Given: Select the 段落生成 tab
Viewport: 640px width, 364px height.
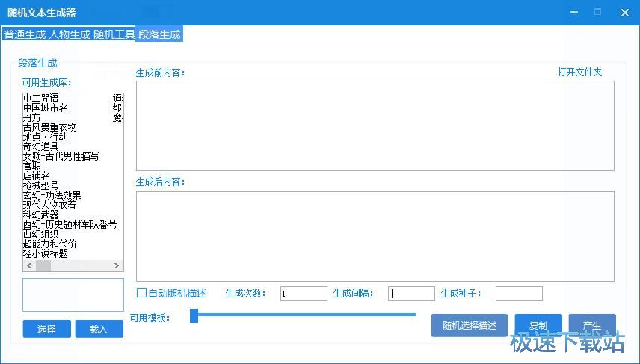Looking at the screenshot, I should pos(159,34).
